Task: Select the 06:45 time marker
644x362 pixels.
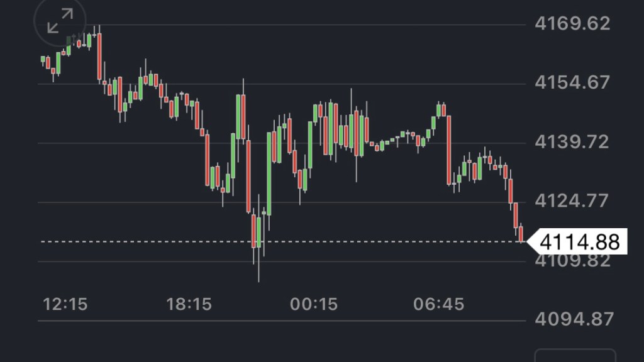Action: tap(438, 305)
